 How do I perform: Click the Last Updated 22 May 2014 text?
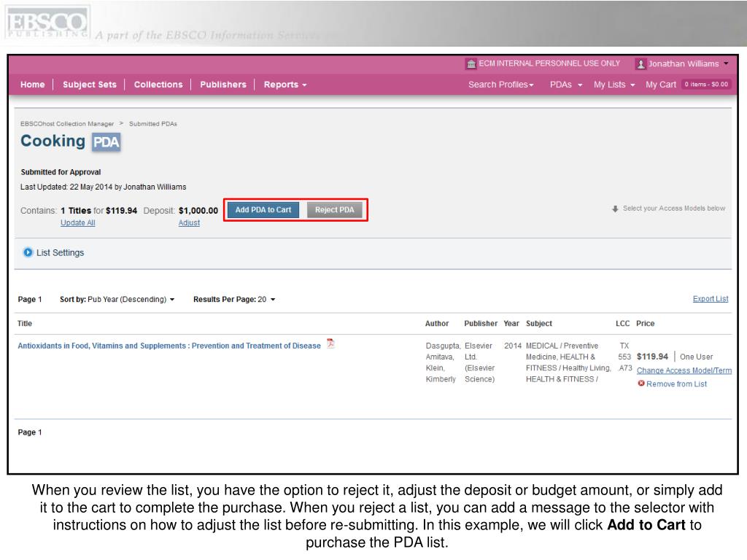(103, 187)
